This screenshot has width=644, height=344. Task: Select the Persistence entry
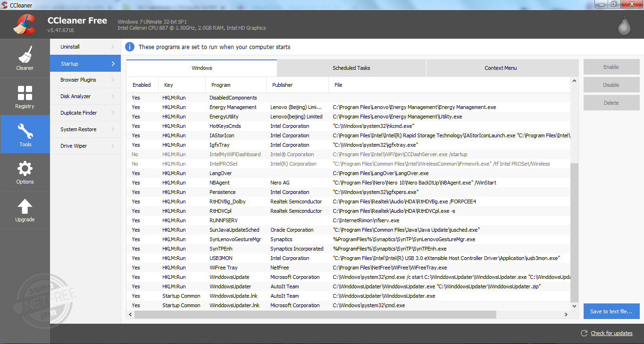click(349, 192)
